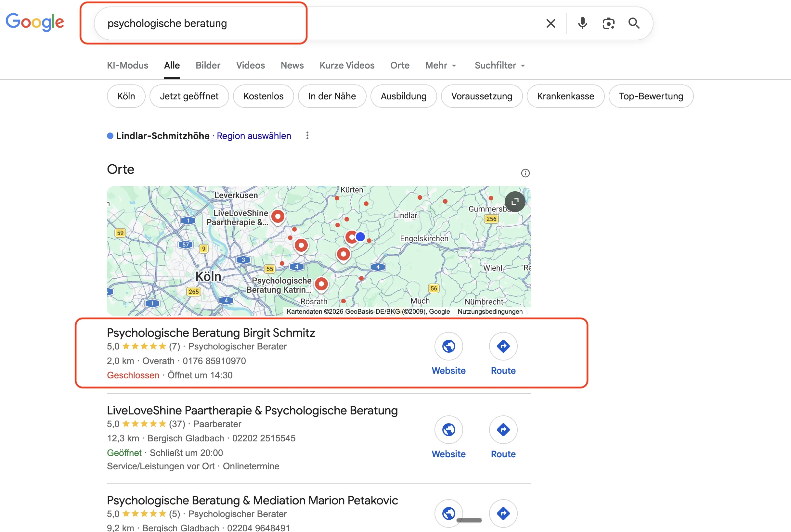Screen dimensions: 791x532
Task: Switch to News tab
Action: tap(292, 65)
